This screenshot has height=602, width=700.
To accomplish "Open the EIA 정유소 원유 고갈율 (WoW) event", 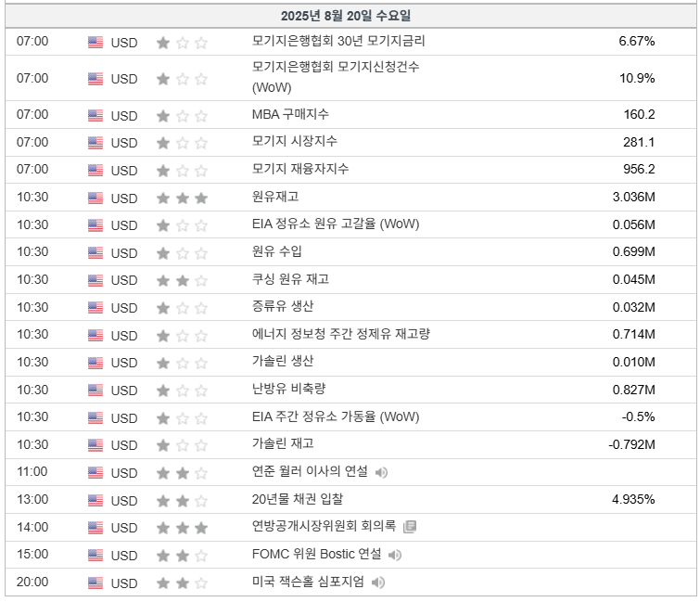I will [x=336, y=224].
